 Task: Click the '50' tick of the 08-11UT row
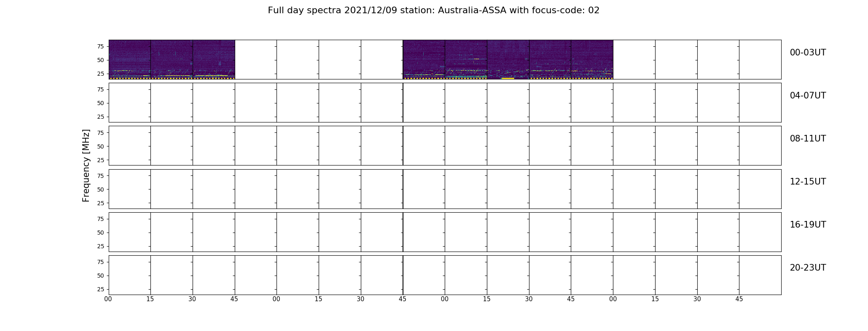[100, 146]
